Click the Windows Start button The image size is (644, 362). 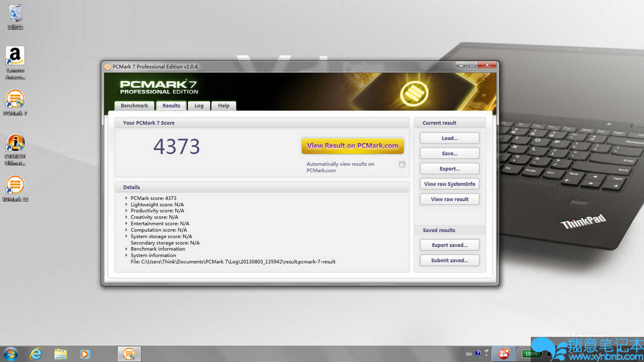[x=11, y=354]
